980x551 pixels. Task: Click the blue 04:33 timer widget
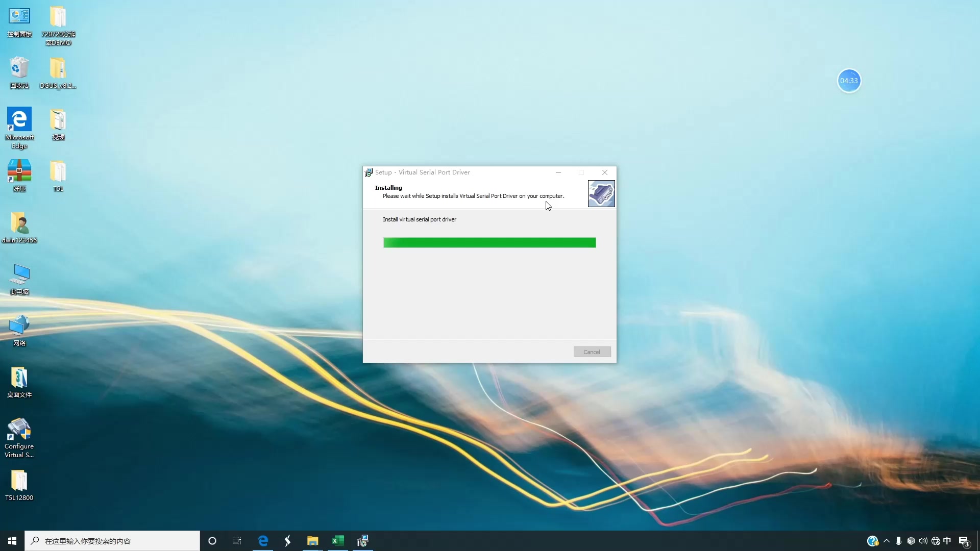[849, 81]
